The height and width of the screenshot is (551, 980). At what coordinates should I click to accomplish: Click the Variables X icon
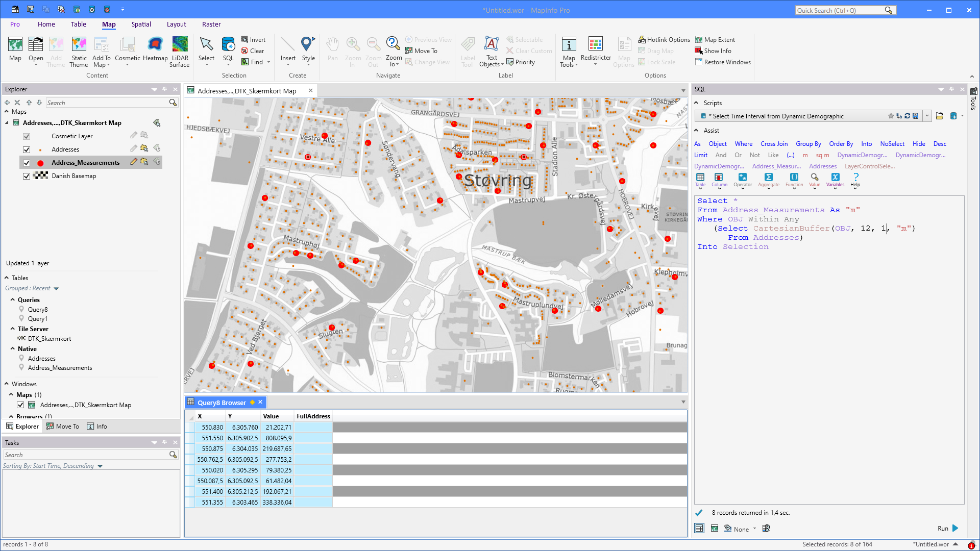(835, 178)
